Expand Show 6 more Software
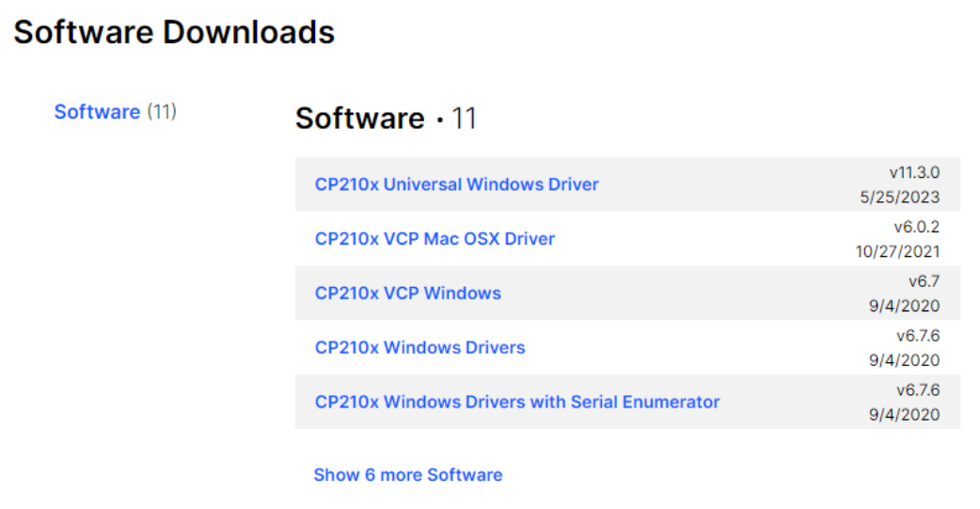This screenshot has height=509, width=980. (x=407, y=475)
